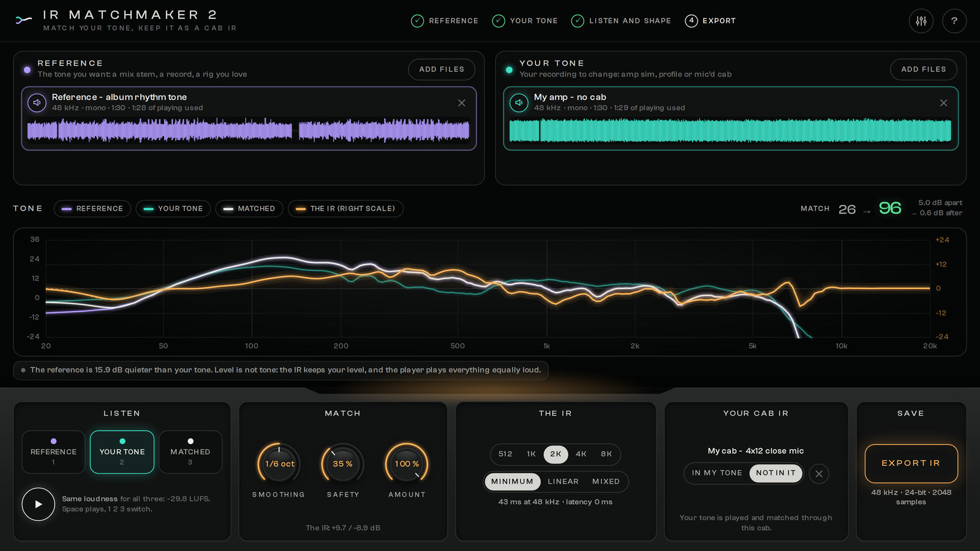Click the match score 96 value

click(890, 208)
